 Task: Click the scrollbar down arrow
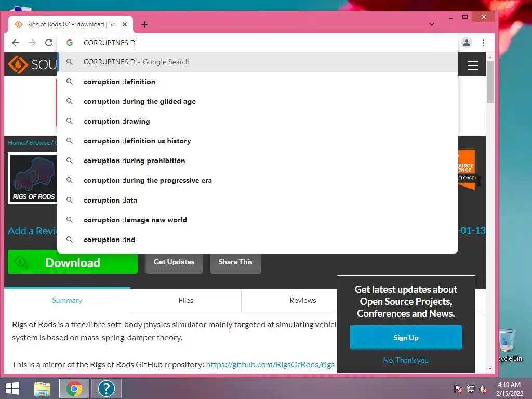pyautogui.click(x=490, y=368)
